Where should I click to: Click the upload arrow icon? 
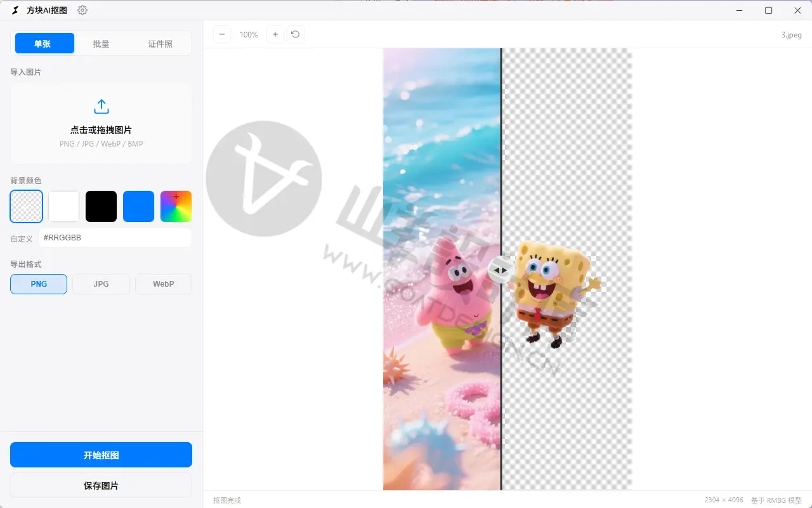[x=101, y=107]
